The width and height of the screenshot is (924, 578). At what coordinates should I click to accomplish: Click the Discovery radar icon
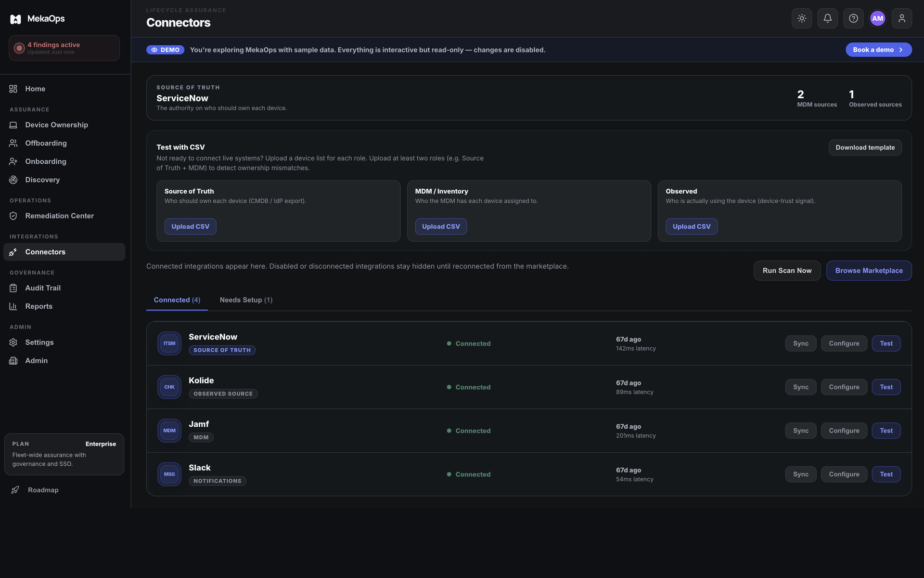[13, 180]
